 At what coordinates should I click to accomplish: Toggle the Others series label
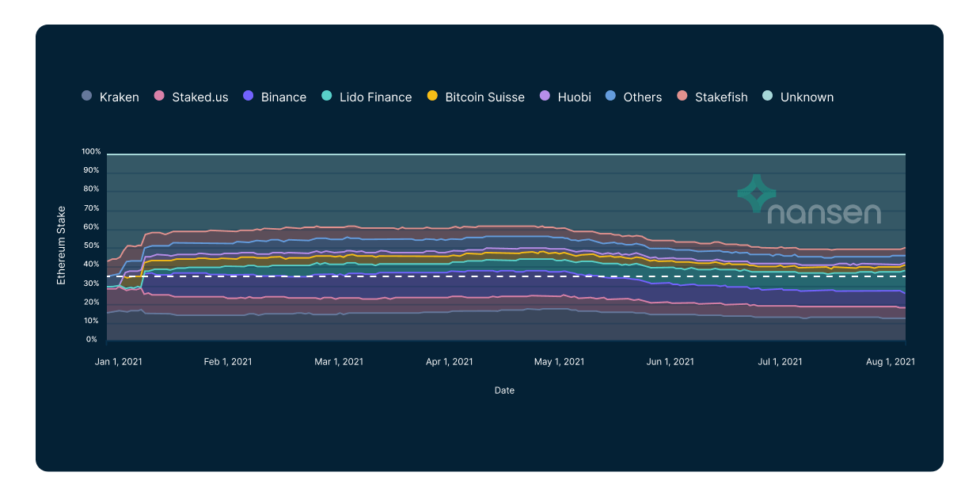click(643, 97)
